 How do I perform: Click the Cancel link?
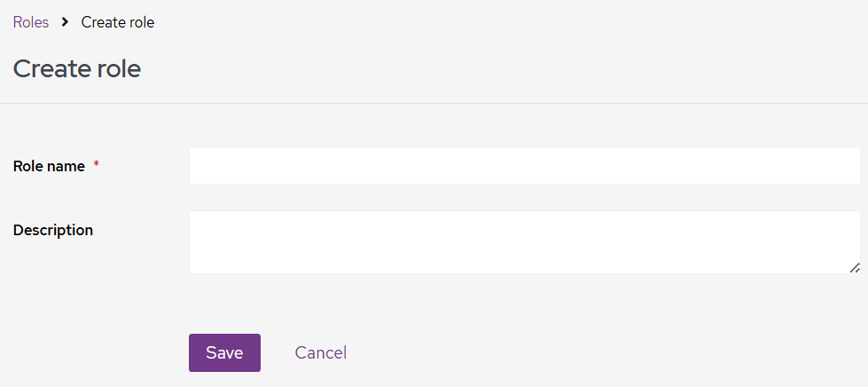[x=321, y=352]
